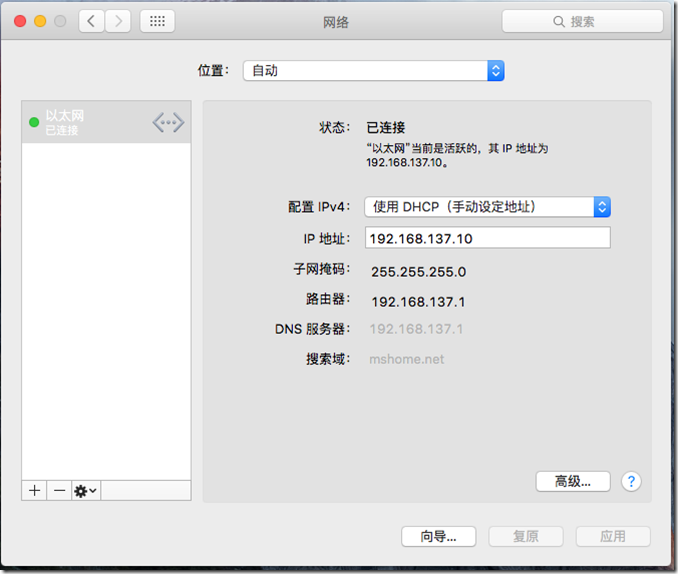Click the help question mark button

tap(631, 481)
